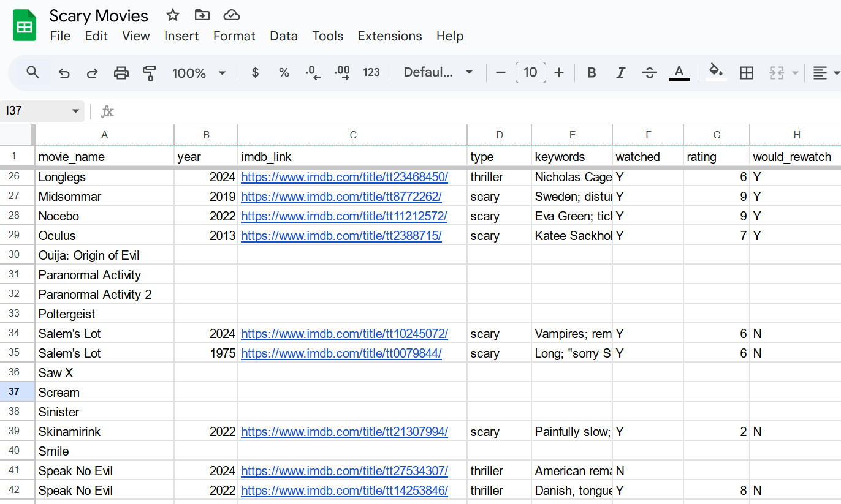The height and width of the screenshot is (504, 841).
Task: Open the Data menu
Action: pyautogui.click(x=284, y=36)
